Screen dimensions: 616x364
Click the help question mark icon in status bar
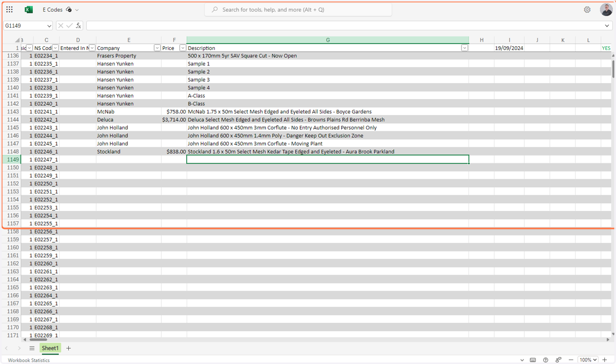tap(546, 360)
